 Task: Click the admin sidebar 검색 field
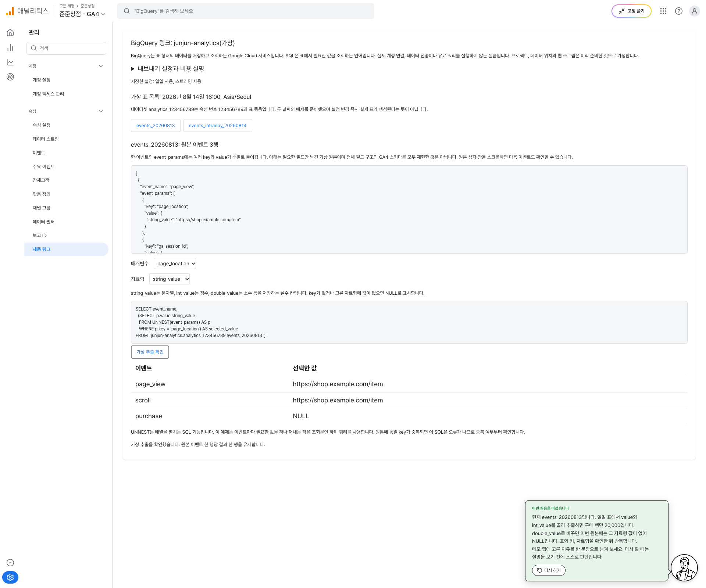[x=66, y=48]
